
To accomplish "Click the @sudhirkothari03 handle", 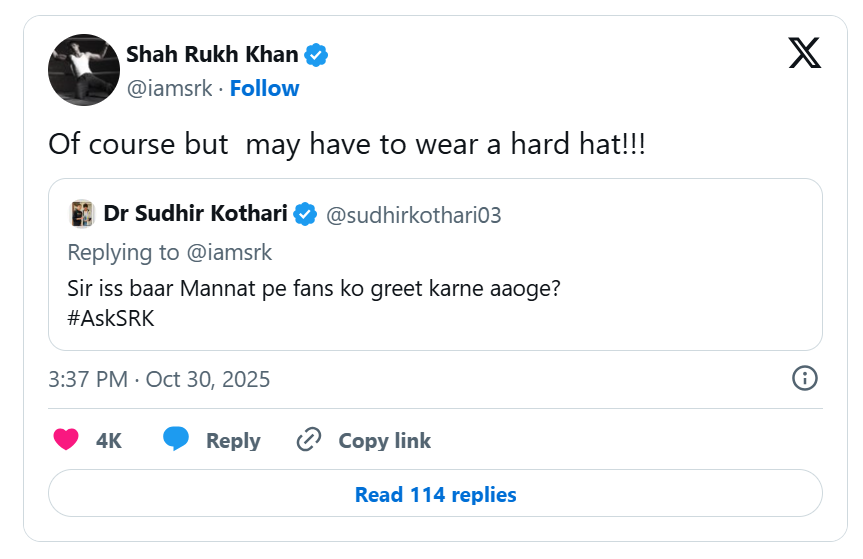I will click(414, 215).
